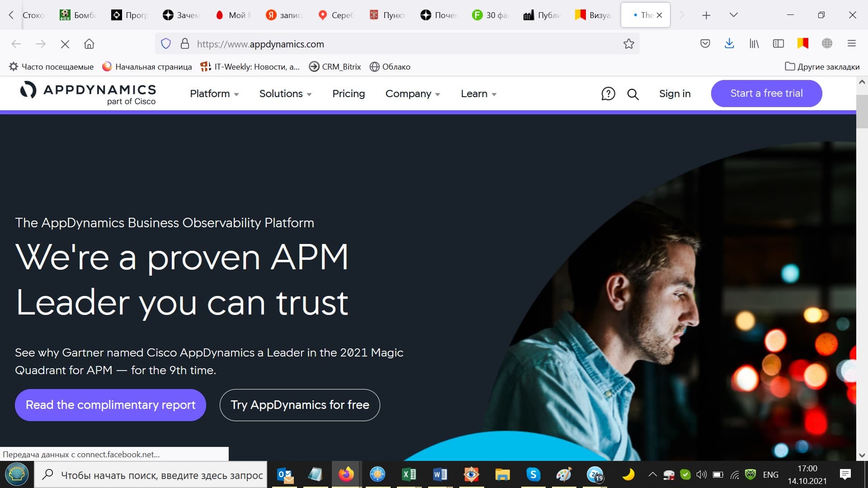Open Firefox downloads arrow icon
The width and height of the screenshot is (868, 488).
(729, 44)
